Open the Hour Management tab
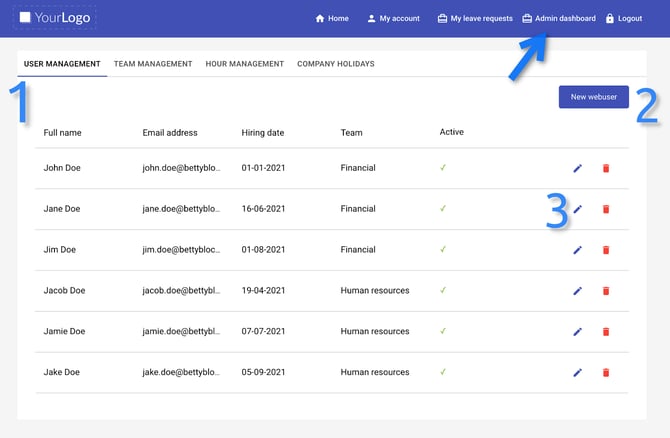 point(244,64)
